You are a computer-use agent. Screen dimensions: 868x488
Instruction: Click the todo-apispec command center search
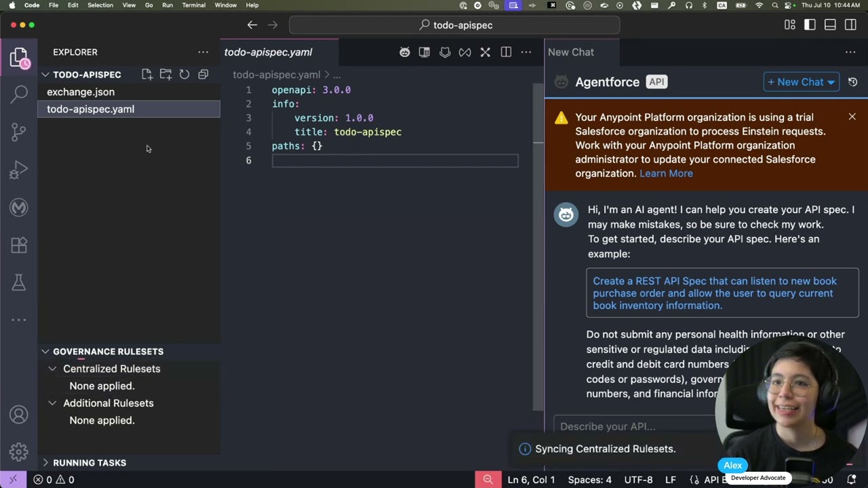(x=454, y=25)
